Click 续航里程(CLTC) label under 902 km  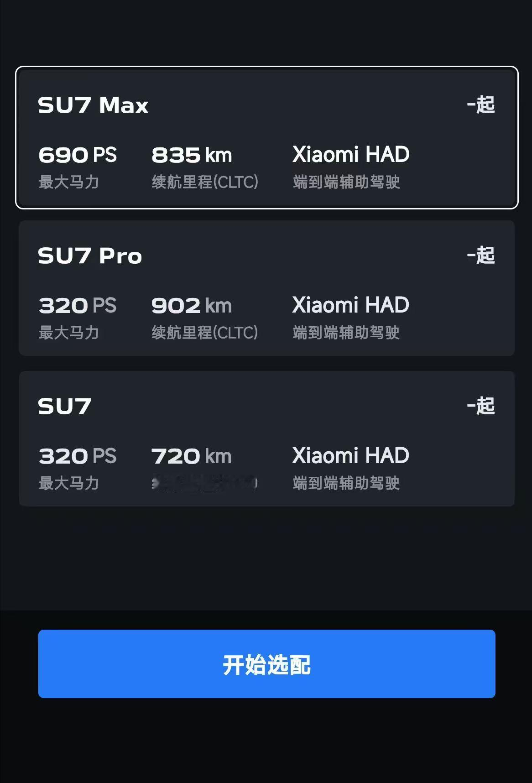[x=204, y=333]
